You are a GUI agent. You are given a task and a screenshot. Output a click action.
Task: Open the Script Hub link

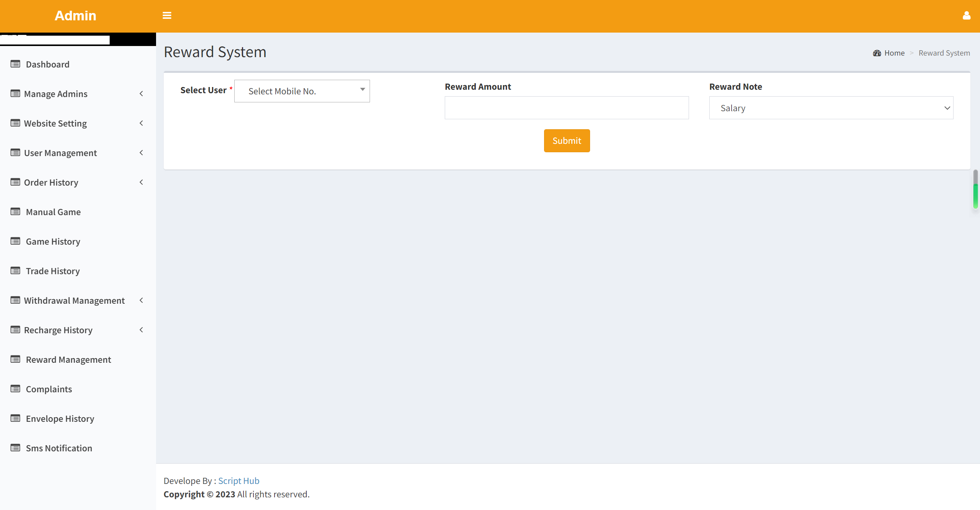pyautogui.click(x=238, y=481)
